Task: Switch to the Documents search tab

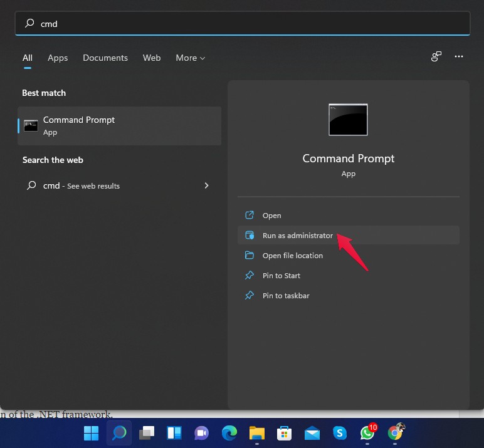Action: pos(105,58)
